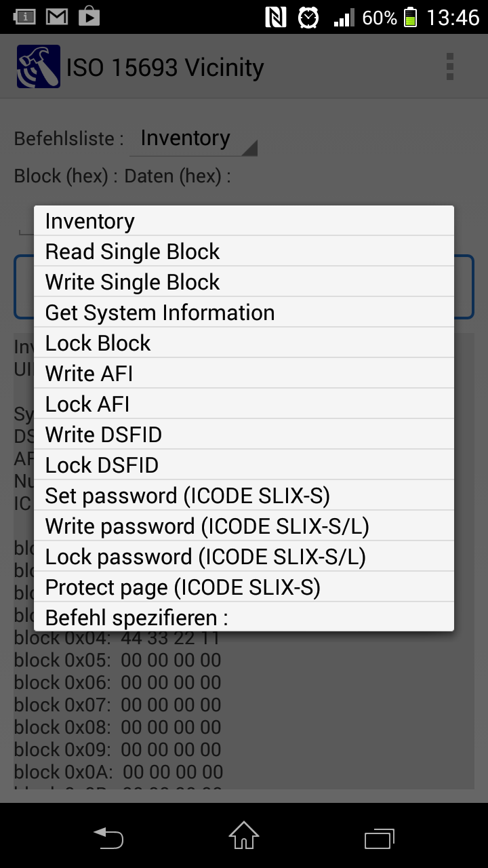Choose Lock DSFID option

[244, 465]
